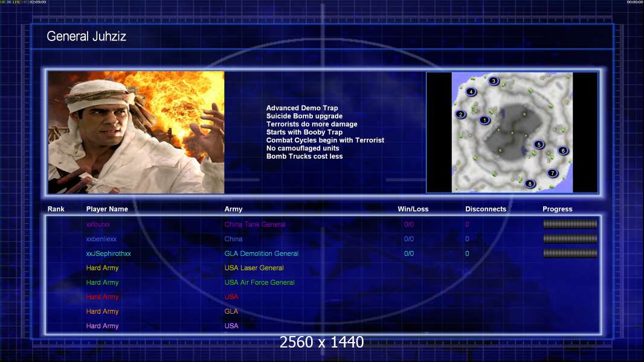Click Terrorists do more damage line
Screen dimensions: 644x362
click(312, 124)
